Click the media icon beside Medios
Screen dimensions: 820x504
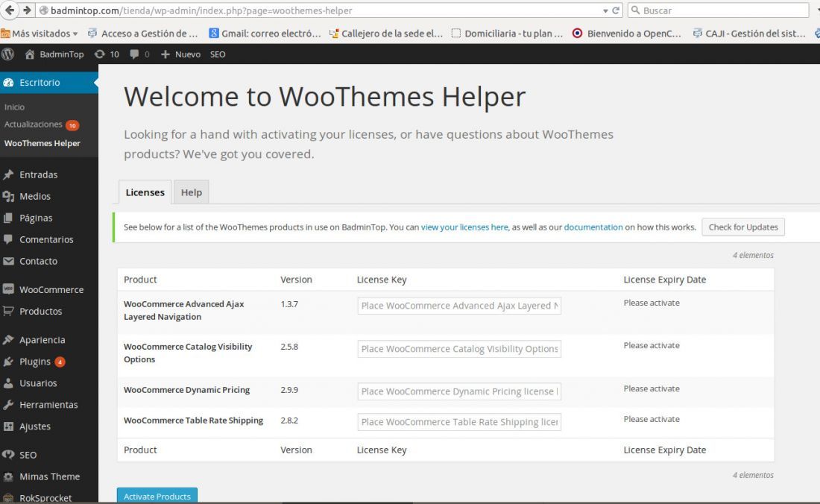[8, 197]
